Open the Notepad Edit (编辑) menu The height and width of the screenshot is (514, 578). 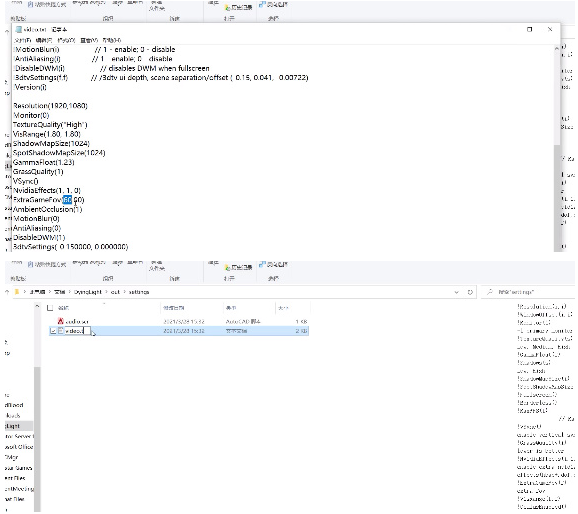pos(44,40)
